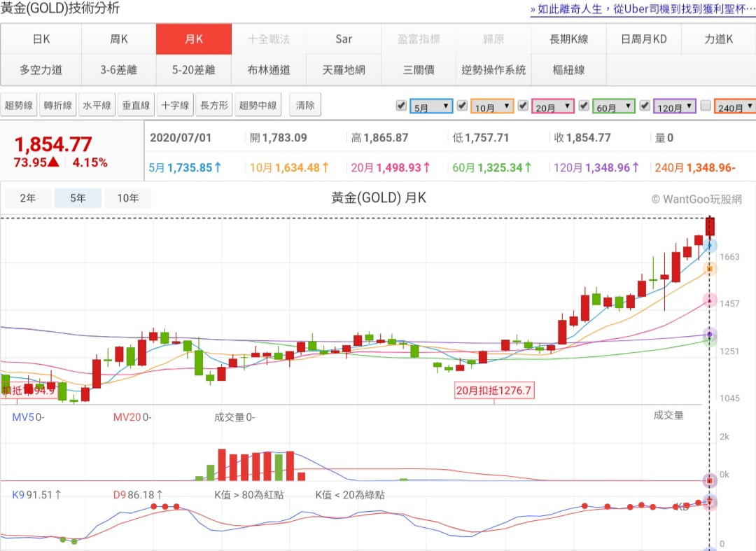Uncheck the 20月 moving average checkbox
This screenshot has height=551, width=756.
click(523, 106)
